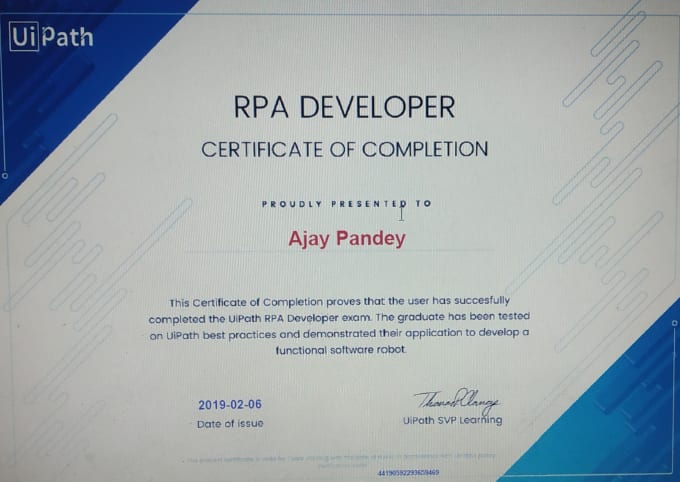This screenshot has width=680, height=482.
Task: Select the name "Ajay Pandey"
Action: click(x=347, y=239)
